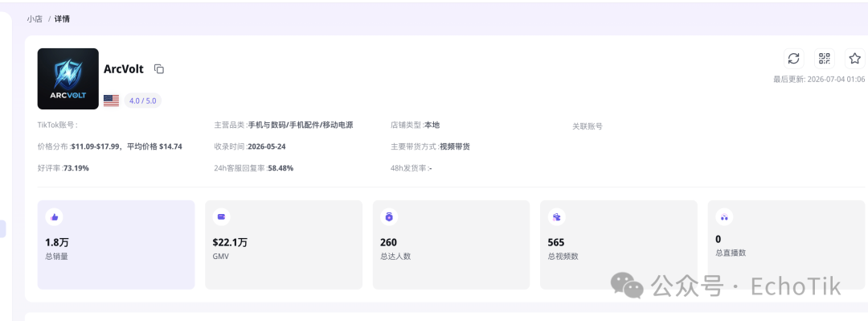The image size is (868, 321).
Task: Click the GMV wallet icon
Action: click(x=222, y=216)
